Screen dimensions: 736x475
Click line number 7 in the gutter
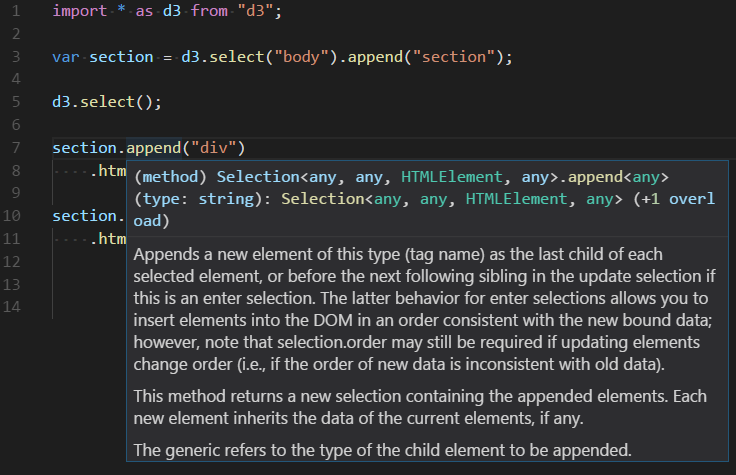[x=16, y=148]
